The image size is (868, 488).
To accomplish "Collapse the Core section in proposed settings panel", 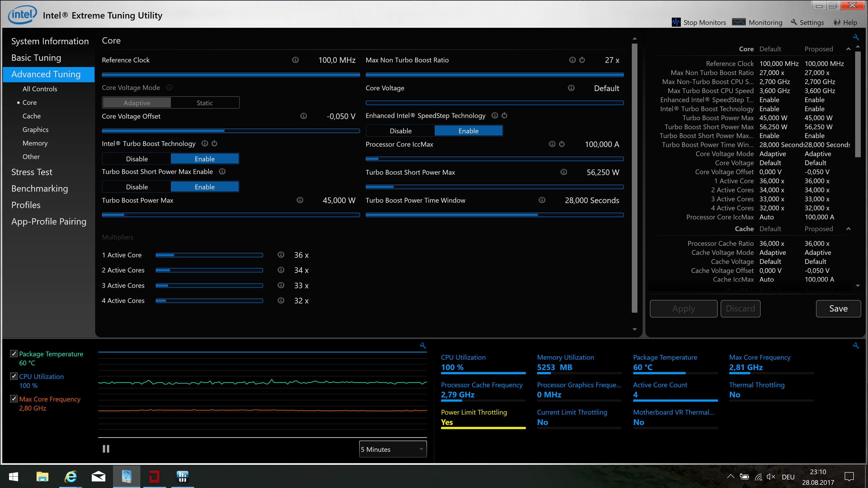I will (848, 49).
